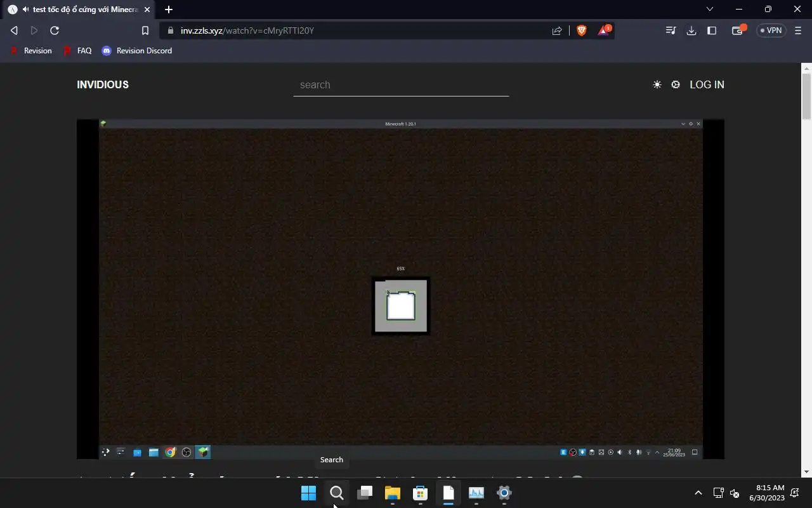Screen dimensions: 812x508
Task: Focus the Invidious search field
Action: point(401,85)
